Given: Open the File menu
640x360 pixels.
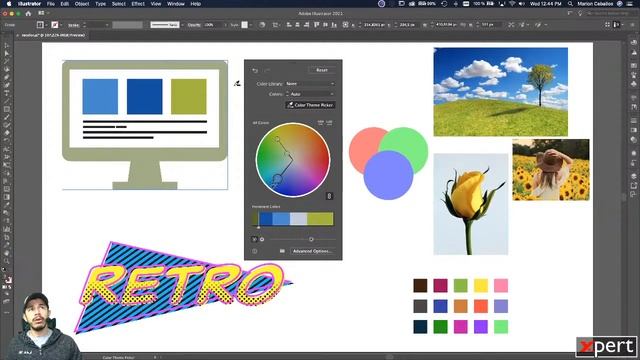Looking at the screenshot, I should click(x=51, y=4).
